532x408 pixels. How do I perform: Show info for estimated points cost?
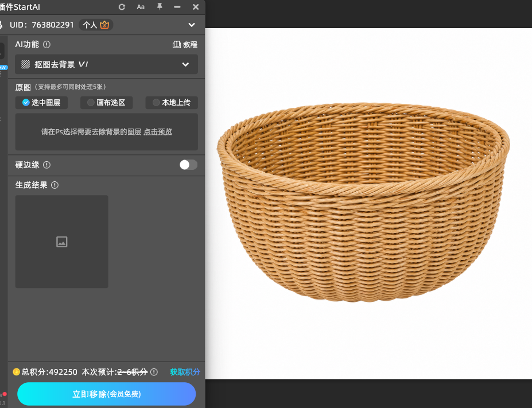(154, 372)
